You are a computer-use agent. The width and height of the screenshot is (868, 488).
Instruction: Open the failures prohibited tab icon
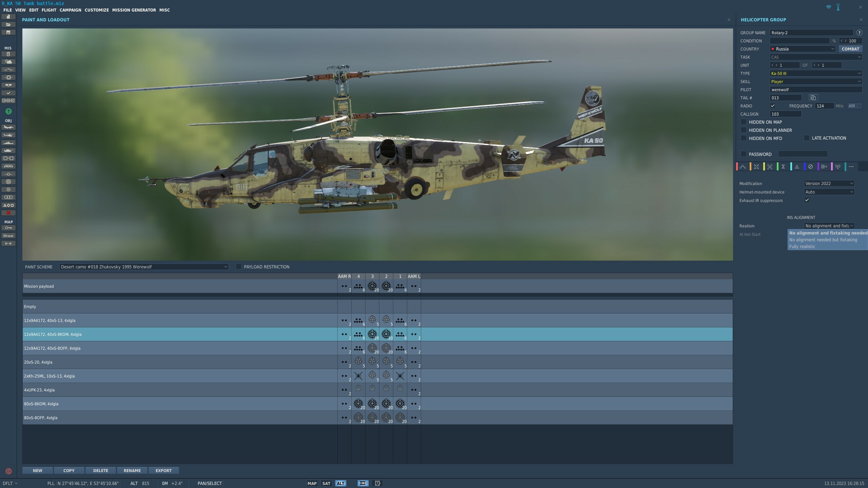[810, 166]
